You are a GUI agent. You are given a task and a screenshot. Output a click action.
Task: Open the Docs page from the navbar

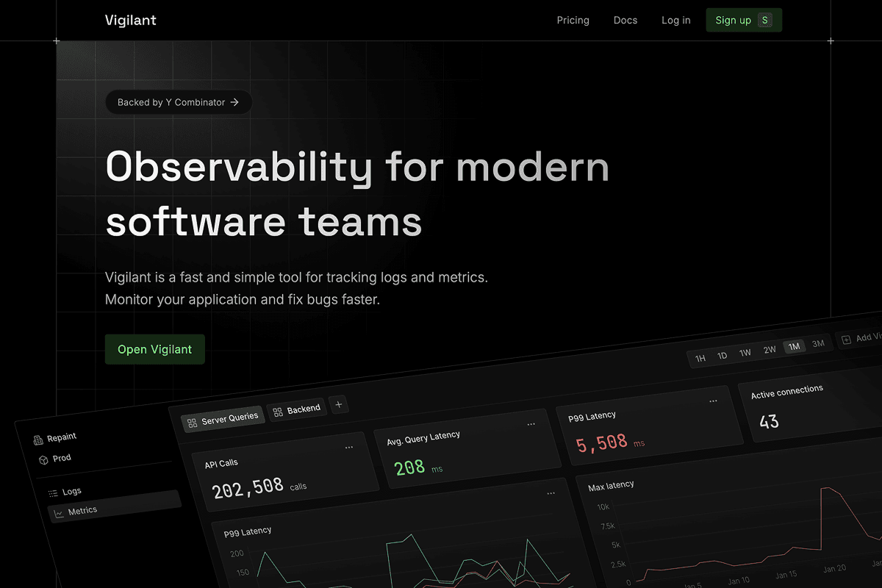tap(625, 20)
